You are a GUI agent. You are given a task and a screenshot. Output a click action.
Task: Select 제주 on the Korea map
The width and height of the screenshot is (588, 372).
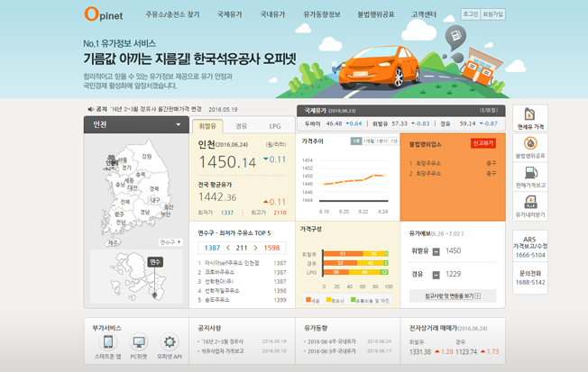(113, 243)
